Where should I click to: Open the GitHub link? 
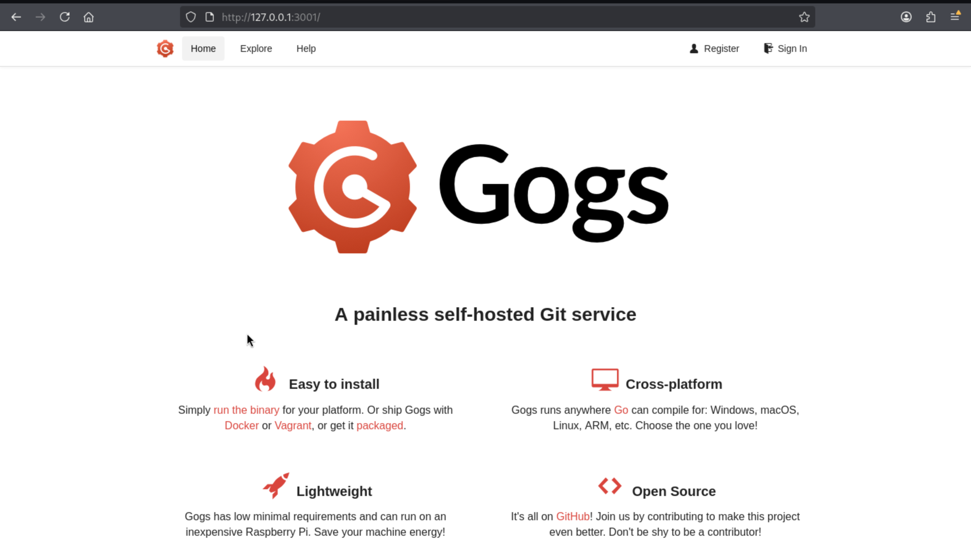(573, 517)
